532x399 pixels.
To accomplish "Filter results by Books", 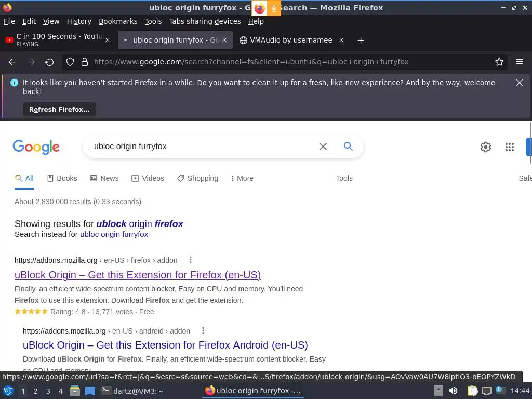I will [62, 178].
